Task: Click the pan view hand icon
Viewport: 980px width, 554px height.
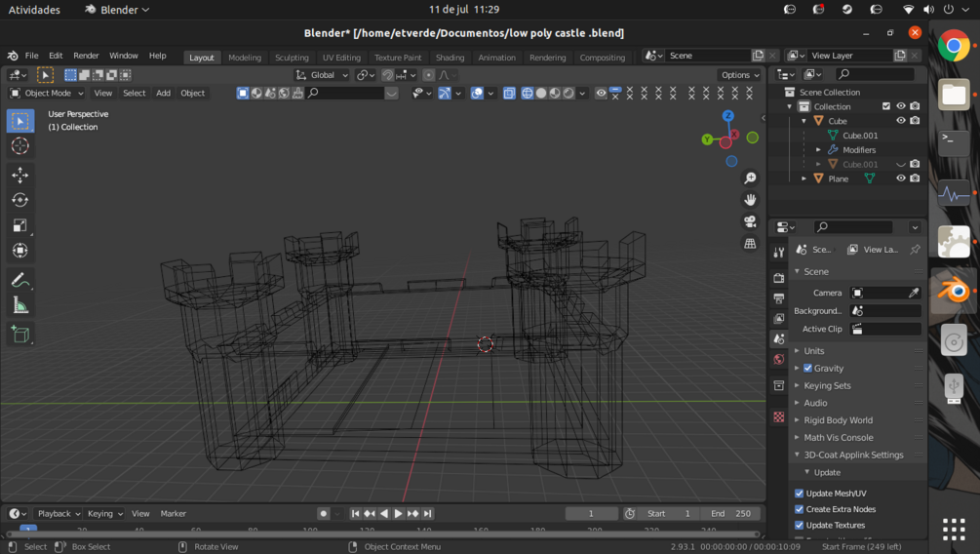Action: 750,200
